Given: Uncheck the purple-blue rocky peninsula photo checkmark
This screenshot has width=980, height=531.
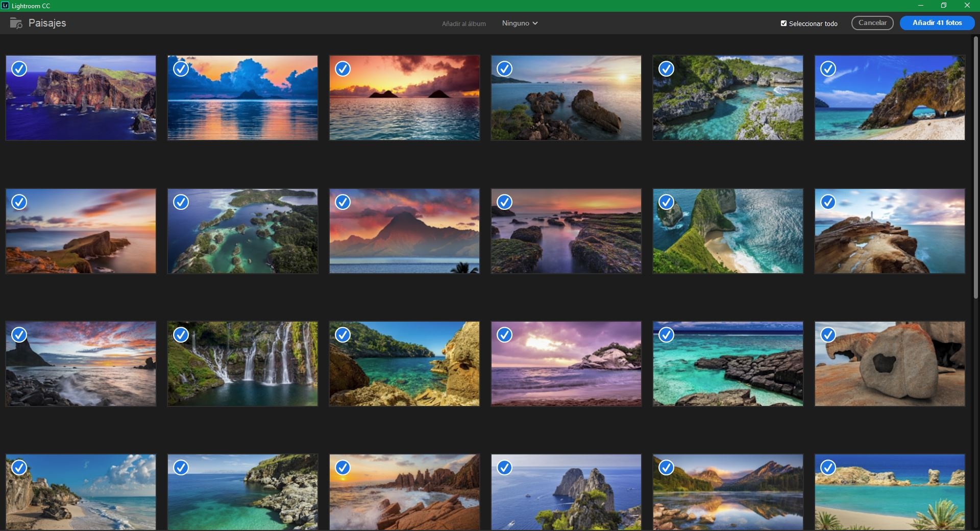Looking at the screenshot, I should (19, 69).
